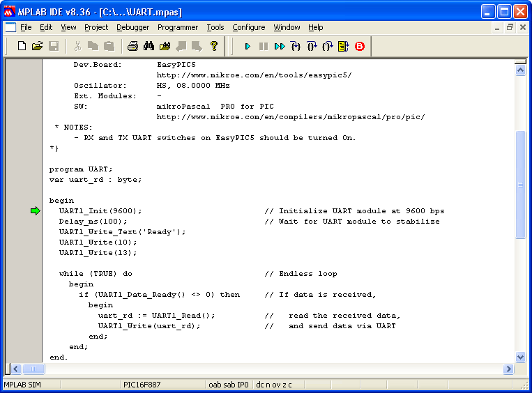Click MPLAB SIM in status bar
The width and height of the screenshot is (532, 393).
[x=22, y=385]
